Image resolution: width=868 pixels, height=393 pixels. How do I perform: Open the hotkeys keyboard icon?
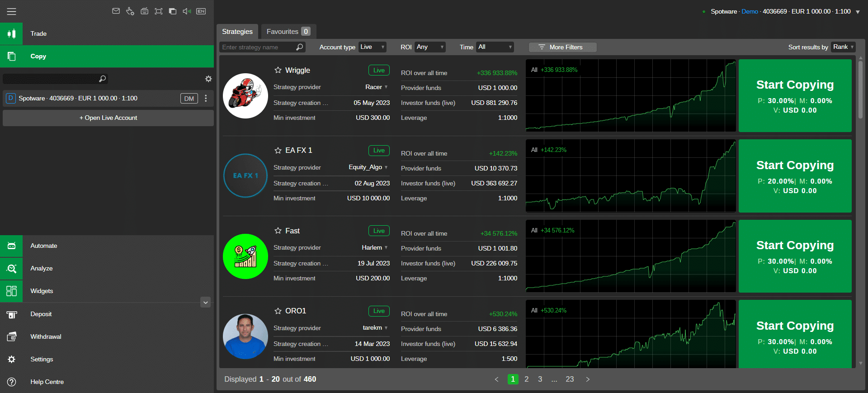(144, 11)
